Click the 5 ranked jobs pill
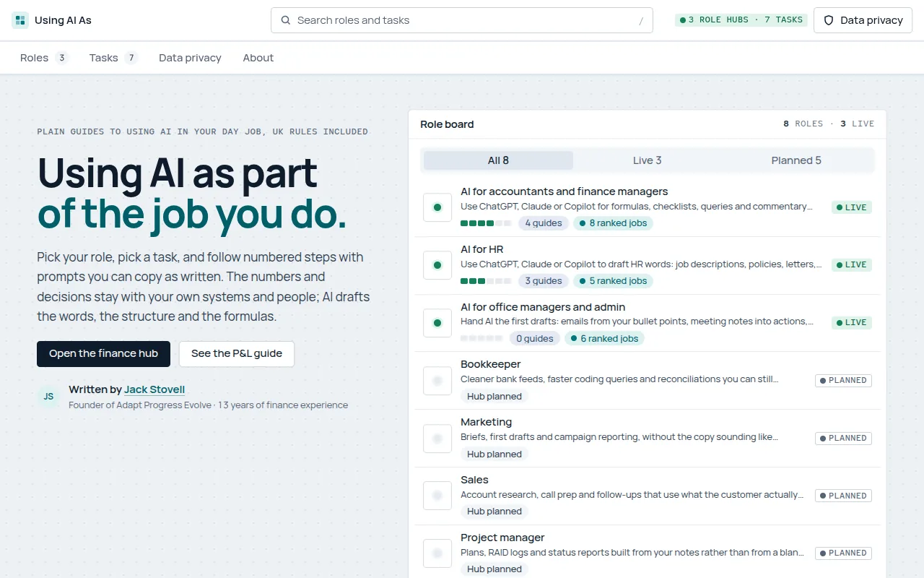 (x=613, y=281)
